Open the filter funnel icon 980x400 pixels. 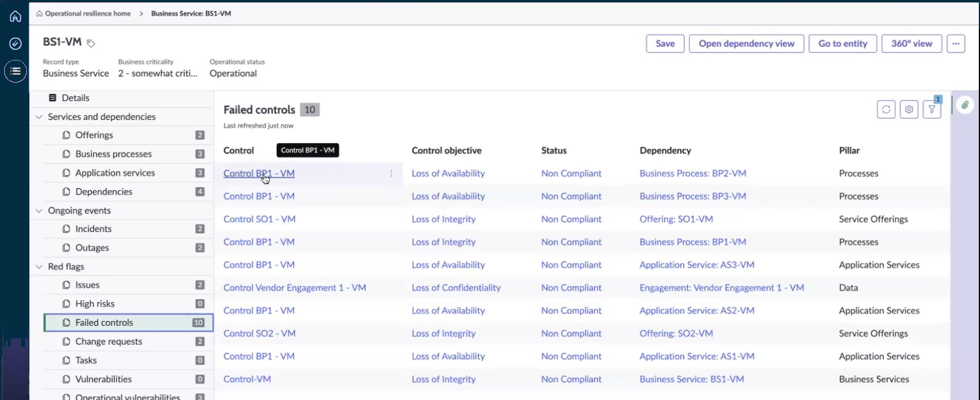tap(931, 109)
